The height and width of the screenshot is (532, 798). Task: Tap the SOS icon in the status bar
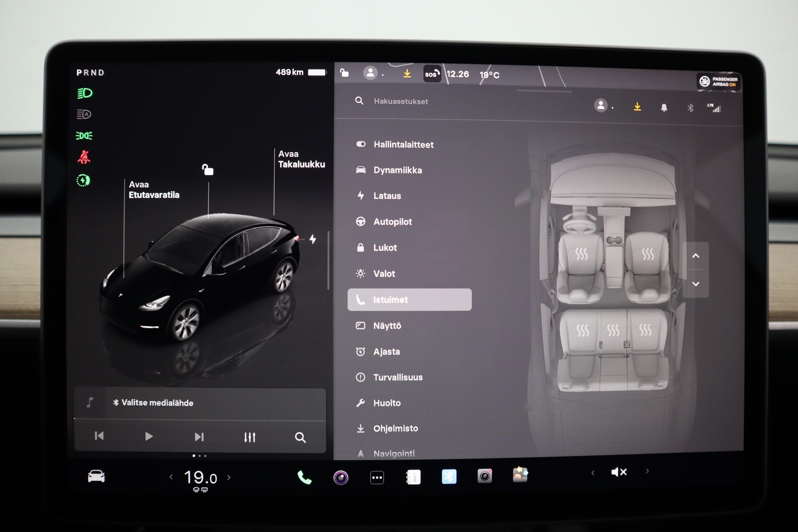click(x=432, y=74)
